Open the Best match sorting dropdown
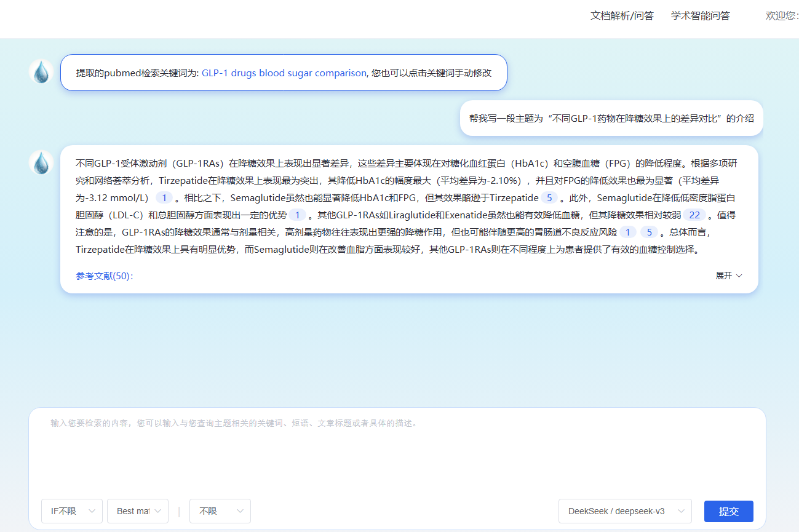The width and height of the screenshot is (799, 532). (138, 511)
